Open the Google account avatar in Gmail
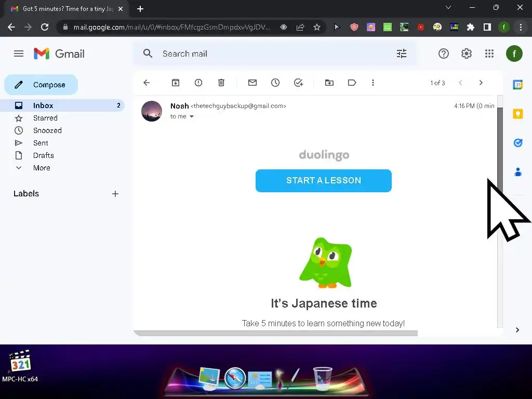 514,54
